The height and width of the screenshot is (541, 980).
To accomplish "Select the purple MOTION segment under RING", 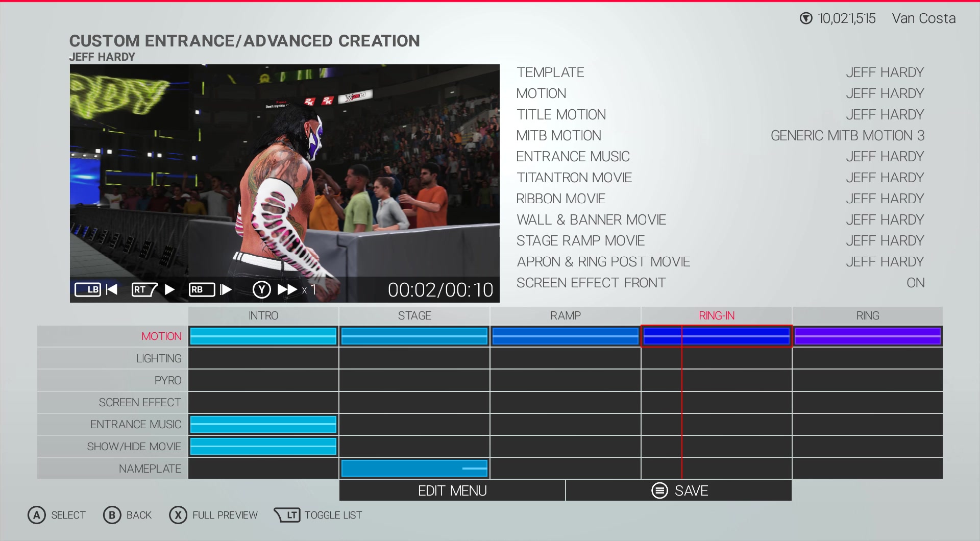I will 867,336.
